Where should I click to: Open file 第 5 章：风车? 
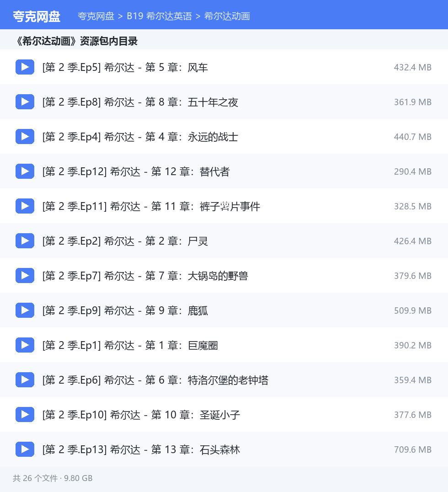(125, 67)
